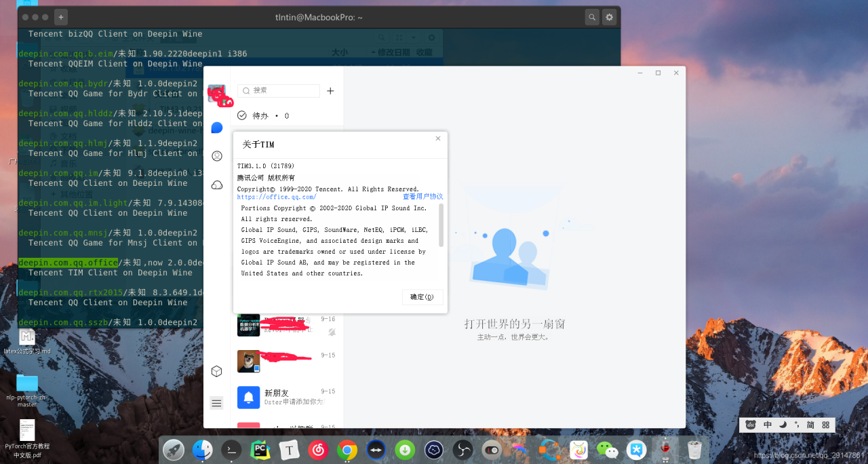Open the input method grid menu icon
This screenshot has width=868, height=464.
pos(825,425)
